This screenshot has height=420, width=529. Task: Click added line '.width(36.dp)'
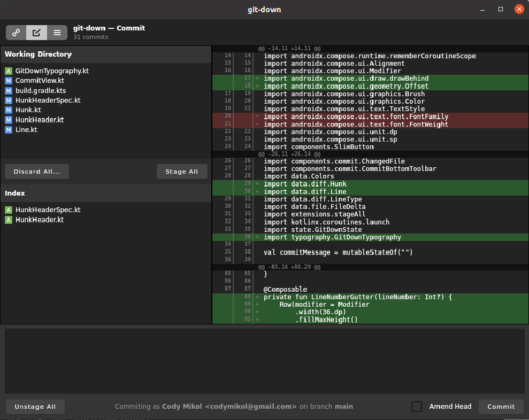pyautogui.click(x=370, y=312)
